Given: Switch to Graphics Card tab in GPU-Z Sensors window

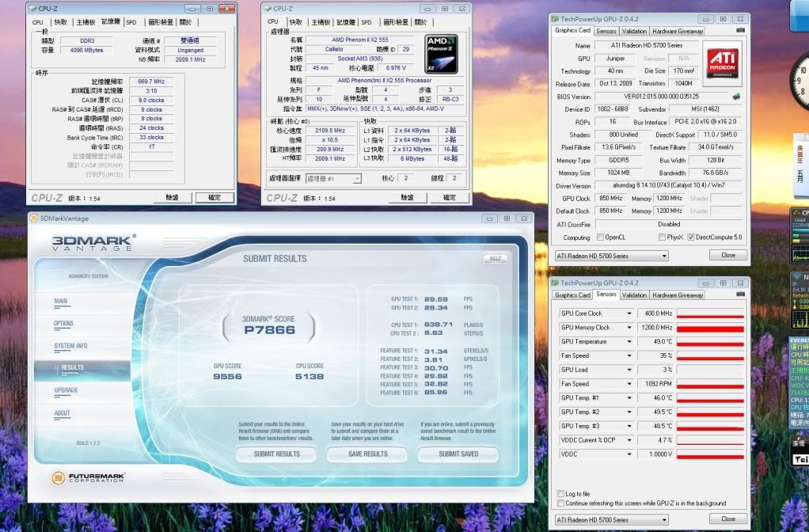Looking at the screenshot, I should (x=572, y=295).
